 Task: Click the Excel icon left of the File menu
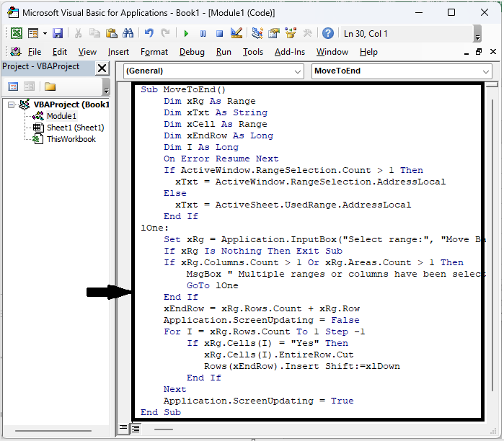(x=15, y=51)
